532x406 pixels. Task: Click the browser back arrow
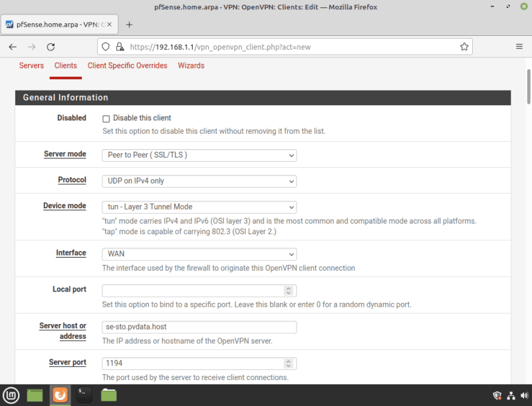tap(13, 47)
